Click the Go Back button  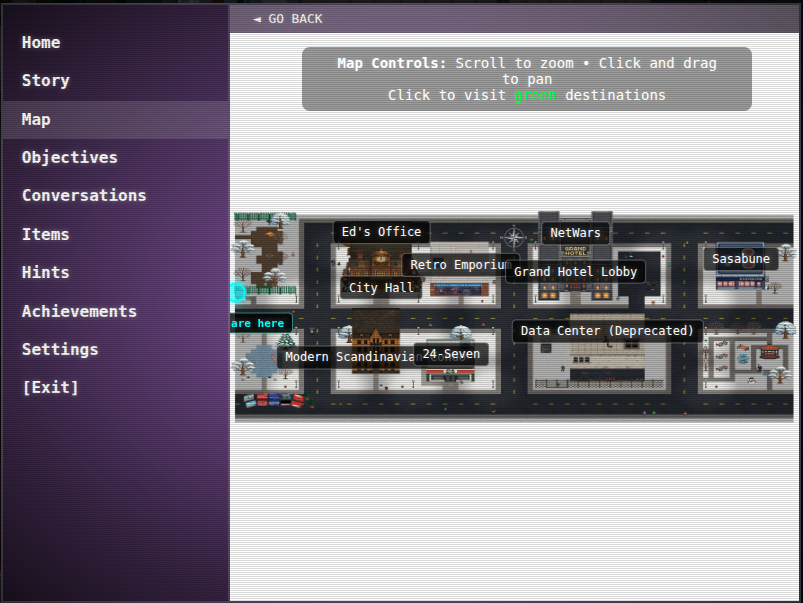(x=288, y=19)
